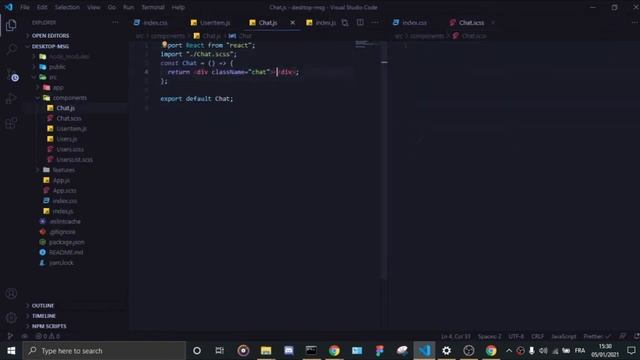
Task: Open the Search view in activity bar
Action: (x=11, y=49)
